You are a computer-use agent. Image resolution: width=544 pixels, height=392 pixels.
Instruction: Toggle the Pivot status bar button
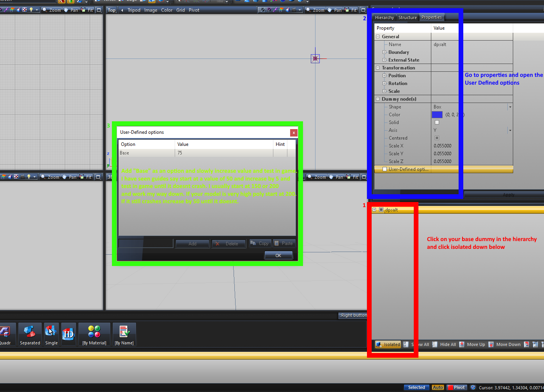[457, 387]
